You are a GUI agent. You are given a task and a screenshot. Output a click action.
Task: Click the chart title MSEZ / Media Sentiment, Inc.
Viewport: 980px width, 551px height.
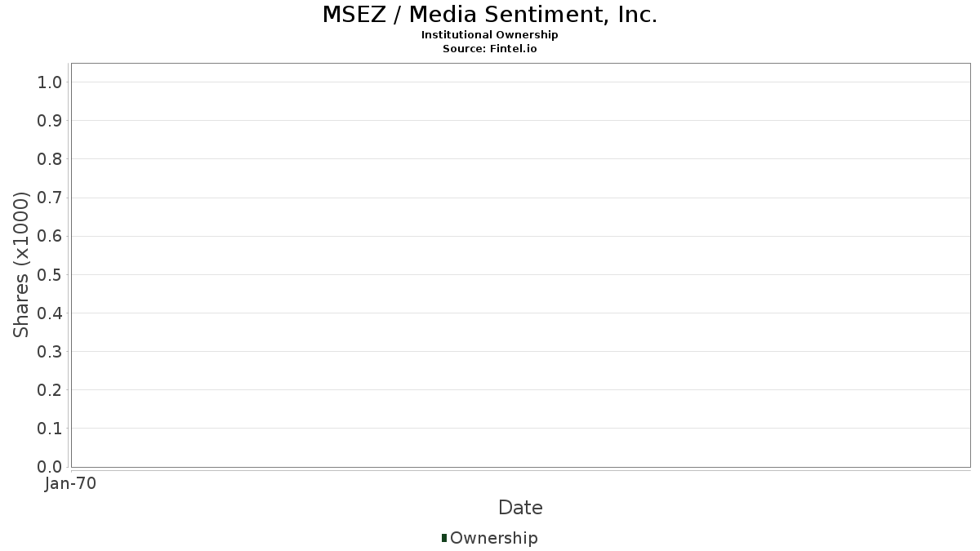(490, 15)
